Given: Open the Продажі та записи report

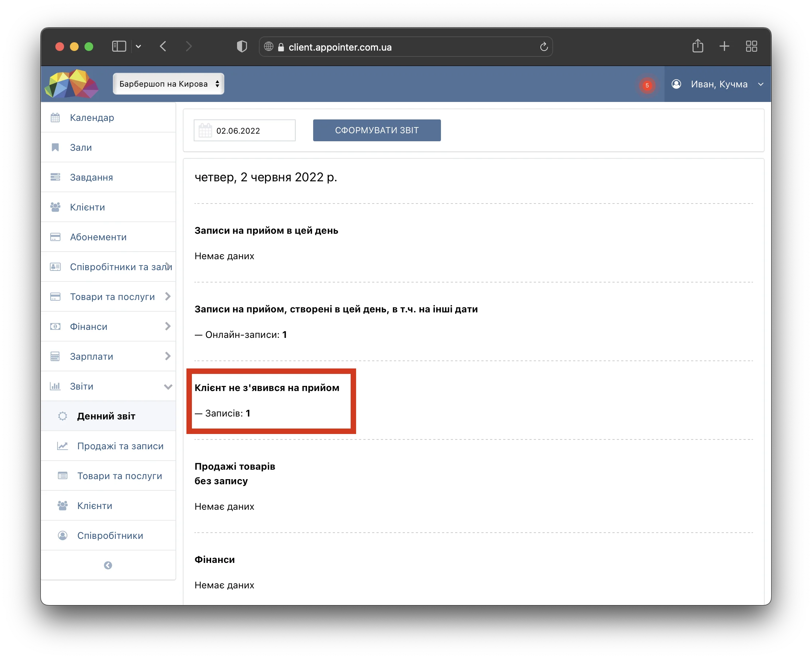Looking at the screenshot, I should (x=109, y=446).
